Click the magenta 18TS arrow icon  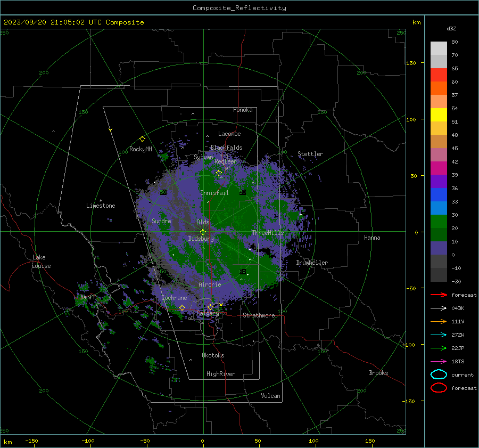pyautogui.click(x=439, y=362)
